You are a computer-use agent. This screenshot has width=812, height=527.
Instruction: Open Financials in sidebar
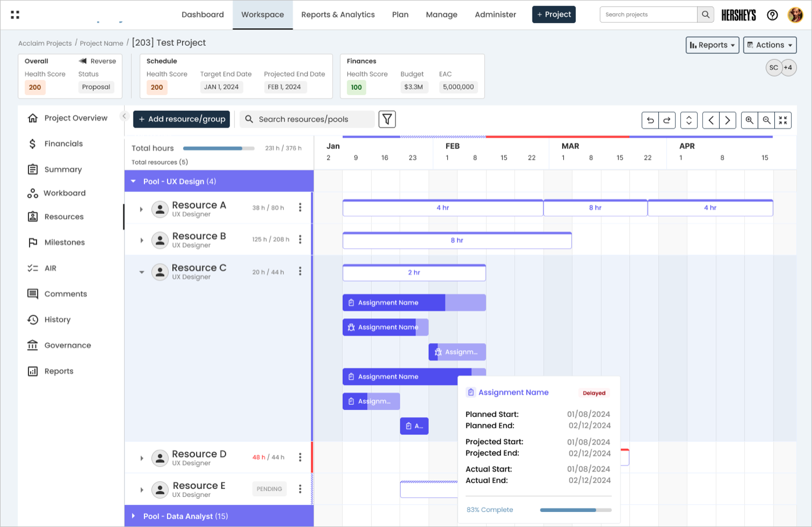click(56, 144)
